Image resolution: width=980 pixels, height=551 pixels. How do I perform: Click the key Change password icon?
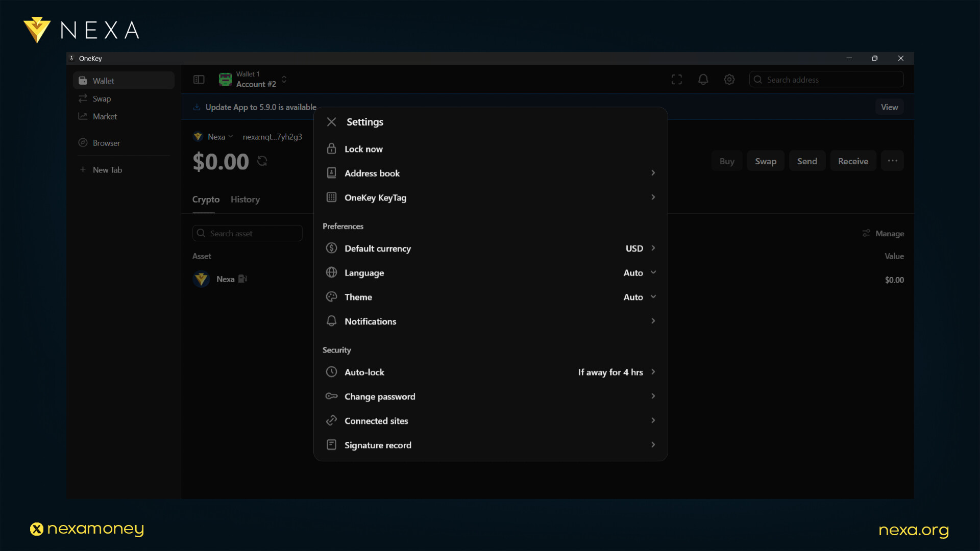click(331, 396)
